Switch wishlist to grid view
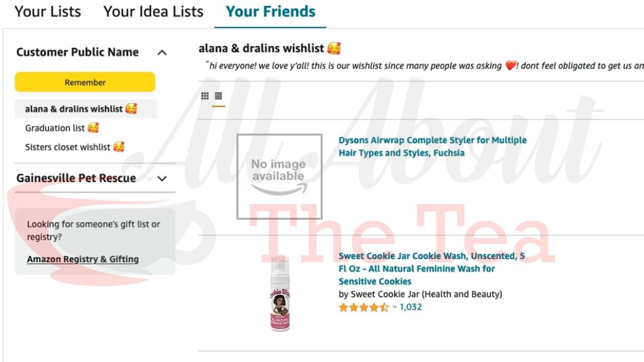The width and height of the screenshot is (644, 362). pyautogui.click(x=205, y=96)
